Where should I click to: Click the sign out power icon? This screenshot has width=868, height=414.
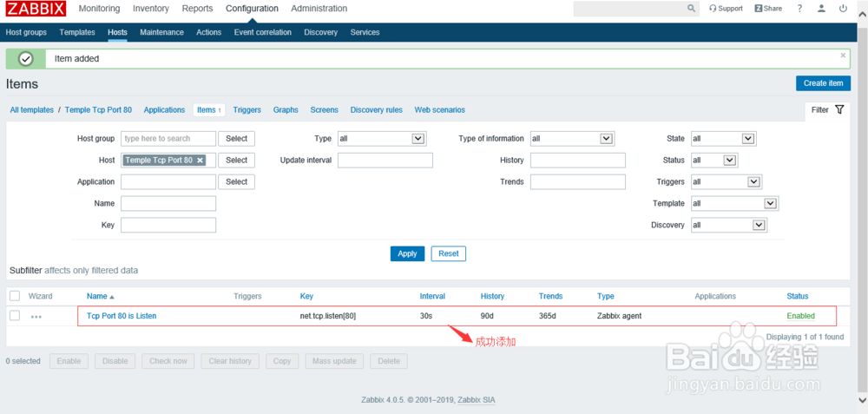pyautogui.click(x=843, y=9)
